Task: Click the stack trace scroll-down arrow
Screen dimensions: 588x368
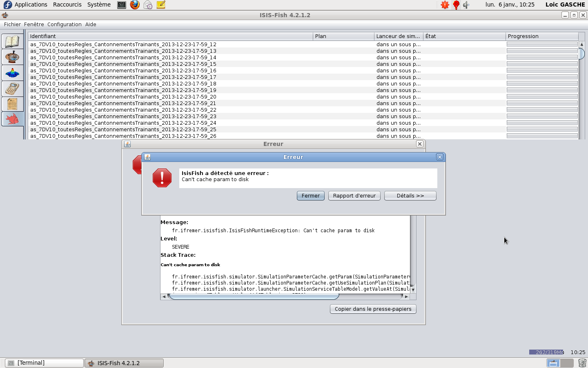Action: 413,289
